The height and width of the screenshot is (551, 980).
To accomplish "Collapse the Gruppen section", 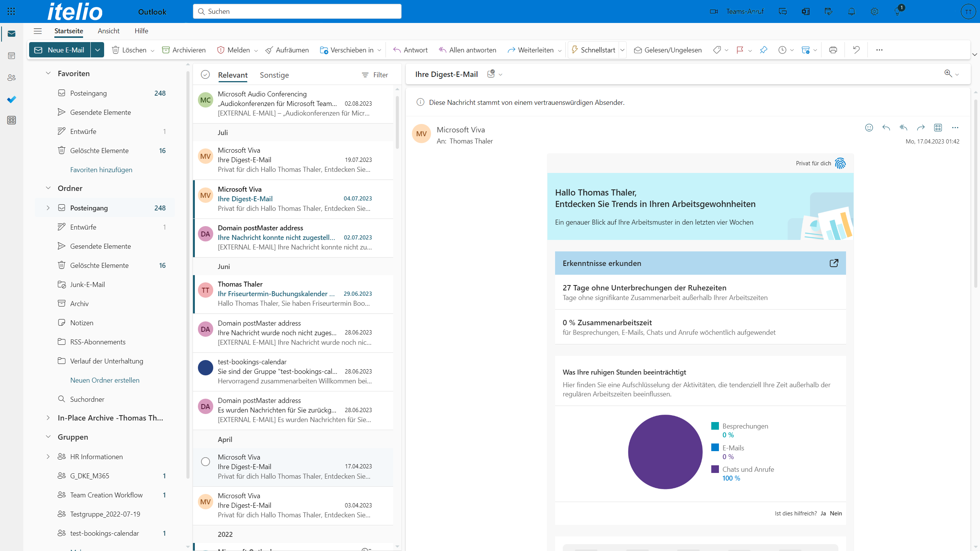I will pos(48,437).
